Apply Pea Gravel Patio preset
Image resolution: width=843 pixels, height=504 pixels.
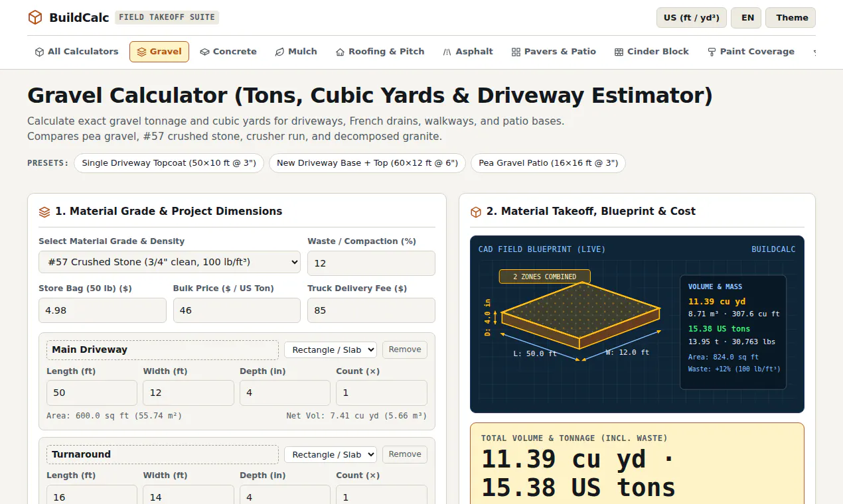pyautogui.click(x=548, y=163)
